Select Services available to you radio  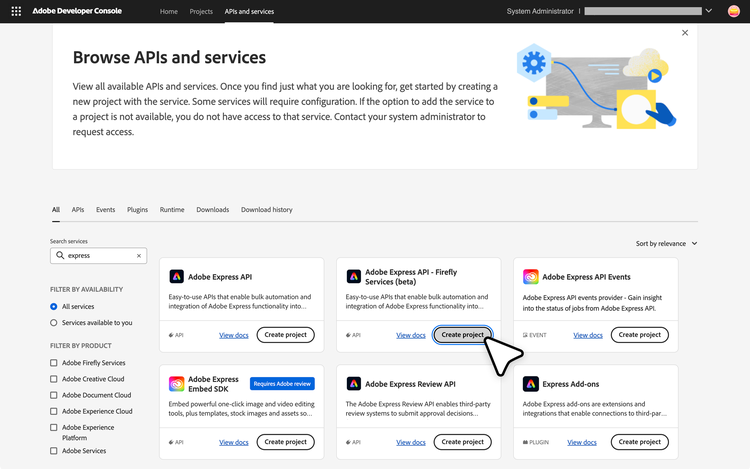[x=54, y=323]
